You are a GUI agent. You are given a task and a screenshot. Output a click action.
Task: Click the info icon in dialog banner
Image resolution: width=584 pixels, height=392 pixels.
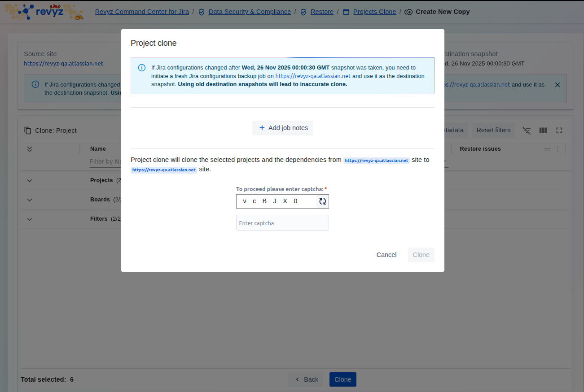coord(142,68)
